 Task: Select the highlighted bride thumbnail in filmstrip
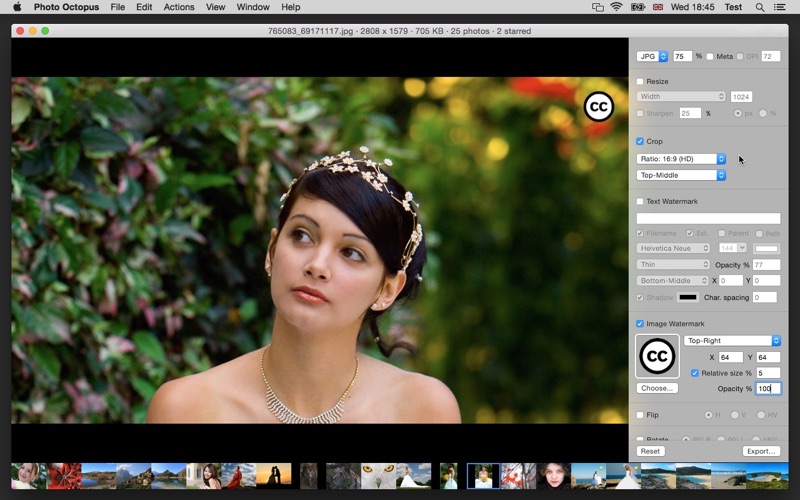pos(483,476)
